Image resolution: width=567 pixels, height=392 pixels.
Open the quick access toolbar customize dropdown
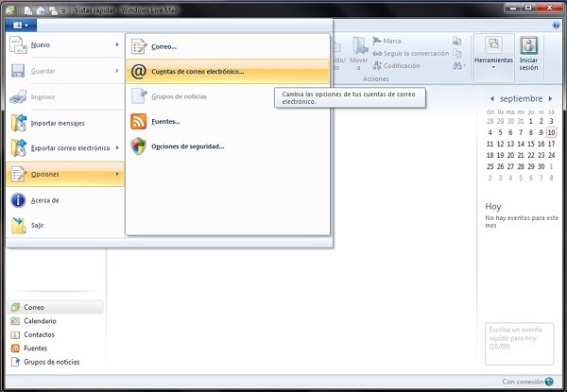tap(63, 11)
